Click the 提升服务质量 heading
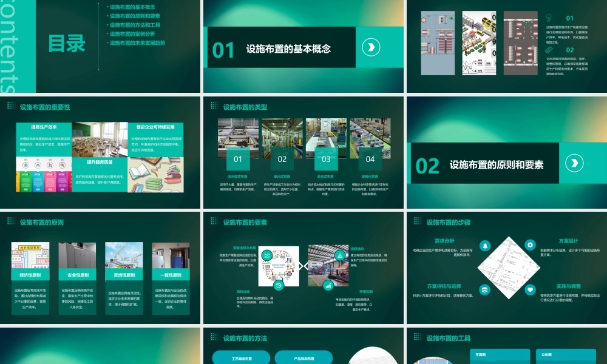This screenshot has height=364, width=607. click(x=100, y=162)
